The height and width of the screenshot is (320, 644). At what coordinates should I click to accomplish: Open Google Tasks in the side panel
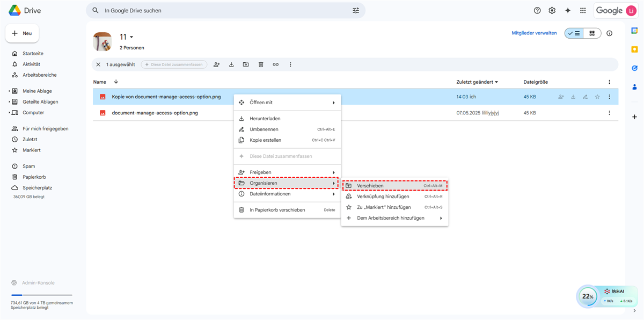point(634,68)
